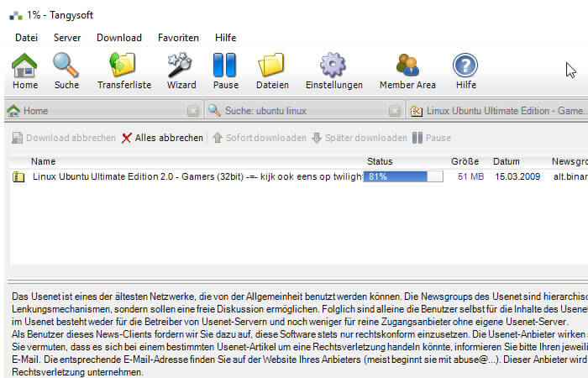Click the Usenet legal notice text
The image size is (588, 378).
(299, 334)
